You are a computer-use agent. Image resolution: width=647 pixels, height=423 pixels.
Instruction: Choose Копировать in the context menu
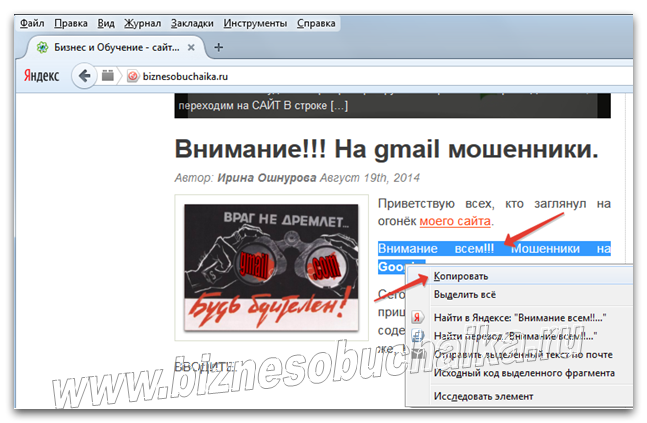[519, 276]
